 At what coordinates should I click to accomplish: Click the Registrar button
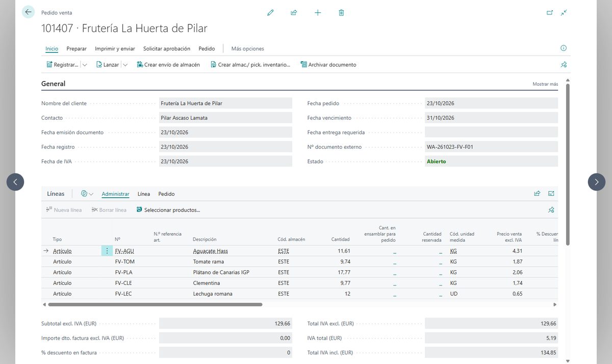[62, 65]
